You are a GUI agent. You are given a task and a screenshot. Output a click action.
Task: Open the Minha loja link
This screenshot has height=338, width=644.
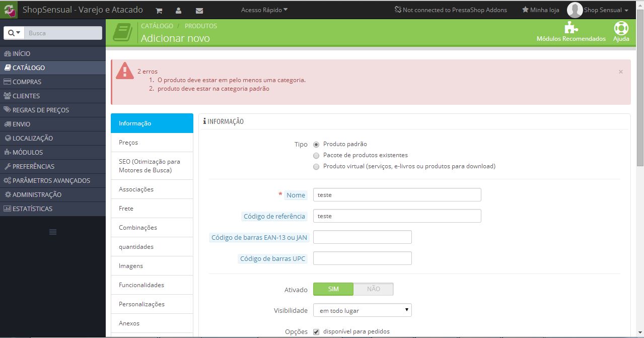click(541, 10)
